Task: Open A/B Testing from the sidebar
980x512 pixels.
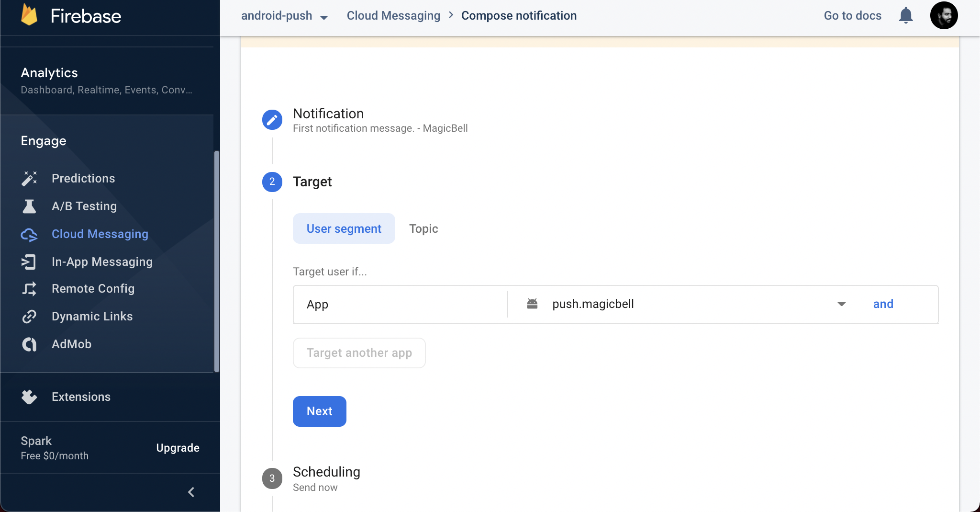Action: tap(84, 206)
